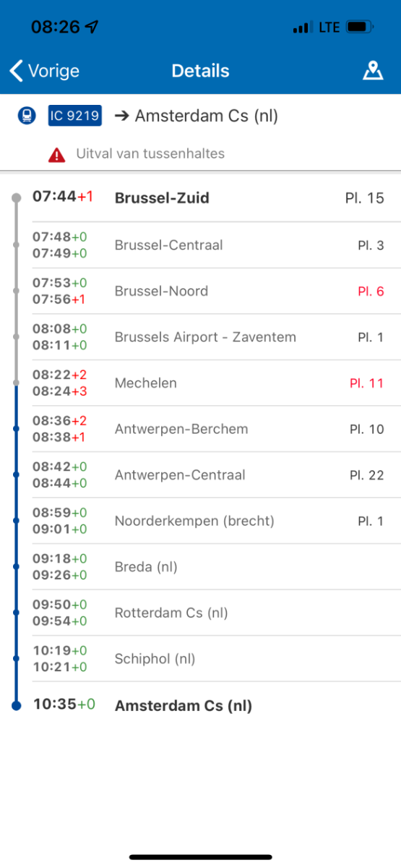The height and width of the screenshot is (868, 401).
Task: Open the Uitval van tussenhaltes notice
Action: tap(150, 153)
